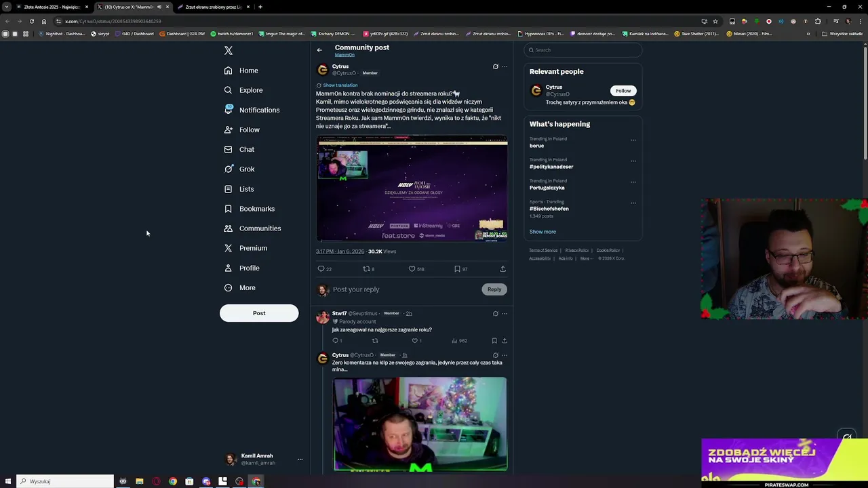Screen dimensions: 868x488
Task: Open the #Bischofshofen trending topic
Action: pyautogui.click(x=549, y=209)
